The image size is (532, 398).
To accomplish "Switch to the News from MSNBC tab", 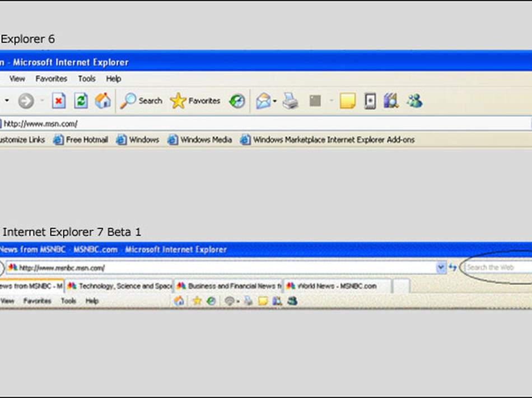I will (x=31, y=286).
